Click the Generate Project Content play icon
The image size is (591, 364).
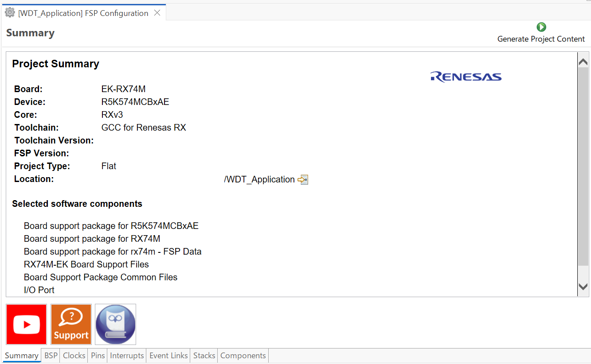pos(541,27)
